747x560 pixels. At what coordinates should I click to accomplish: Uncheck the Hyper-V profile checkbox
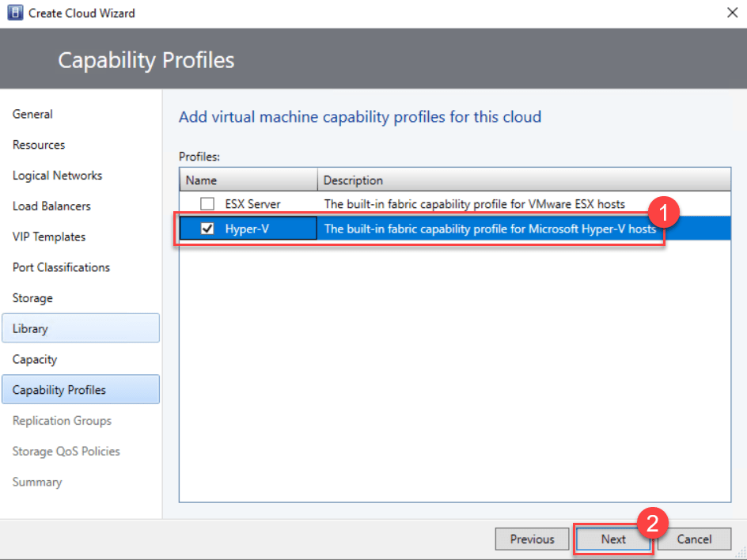208,229
